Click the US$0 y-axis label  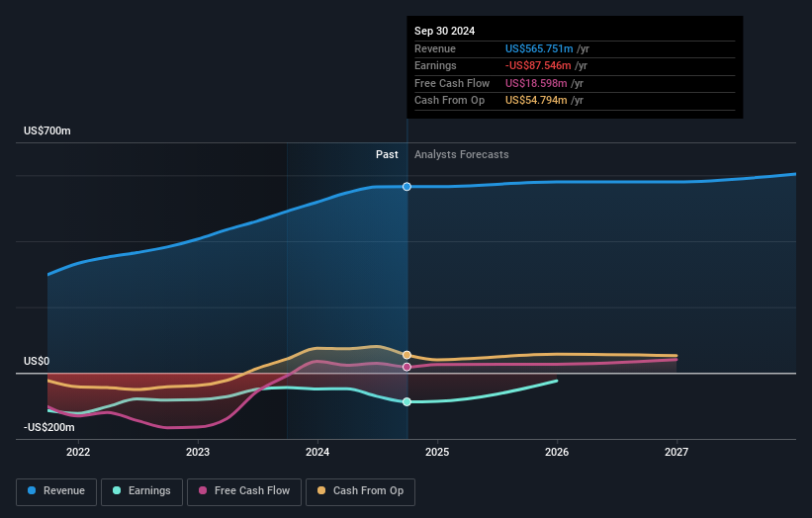pos(37,361)
